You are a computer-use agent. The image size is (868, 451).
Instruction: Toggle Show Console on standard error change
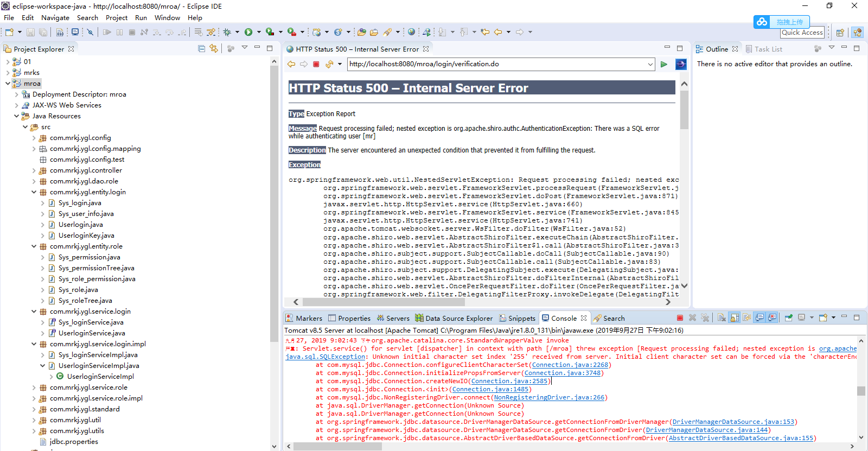(773, 318)
